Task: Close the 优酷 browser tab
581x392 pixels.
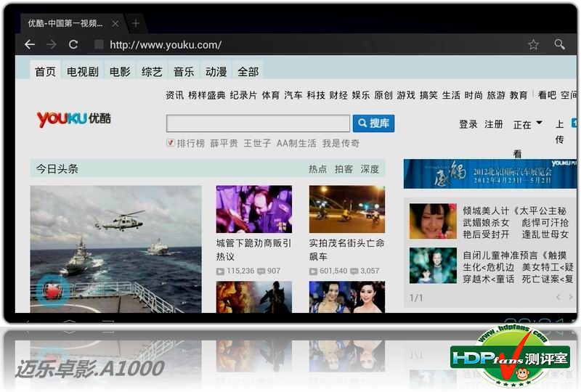Action: click(115, 24)
